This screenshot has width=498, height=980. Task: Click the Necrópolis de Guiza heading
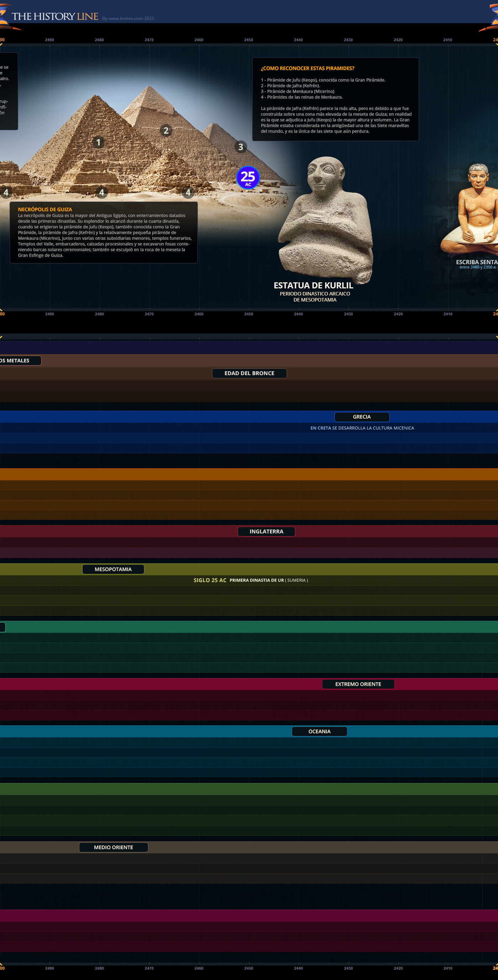45,209
